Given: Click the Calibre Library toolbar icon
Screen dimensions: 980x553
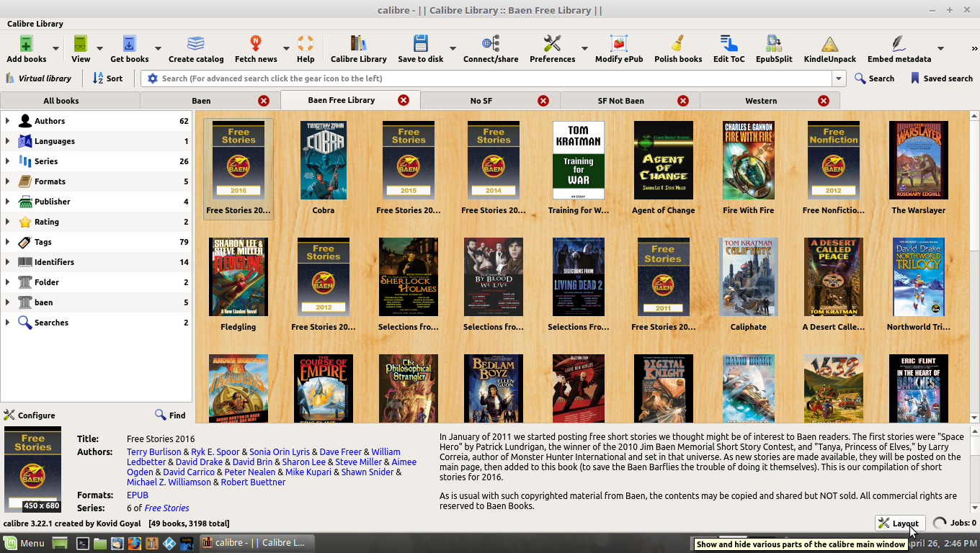Looking at the screenshot, I should coord(358,48).
